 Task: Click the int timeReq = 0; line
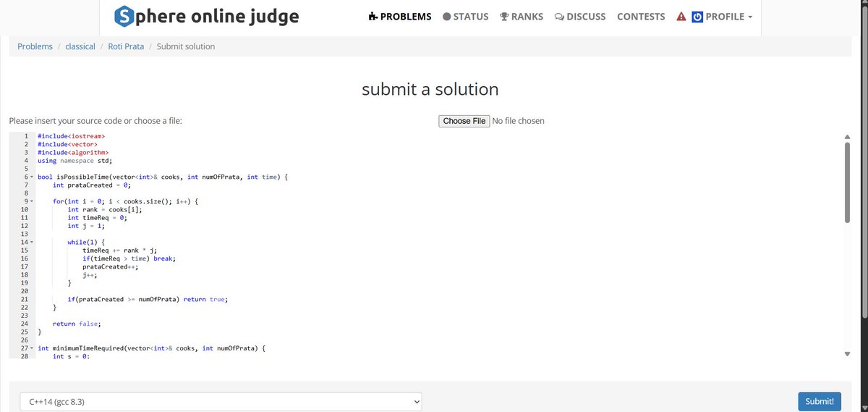98,217
